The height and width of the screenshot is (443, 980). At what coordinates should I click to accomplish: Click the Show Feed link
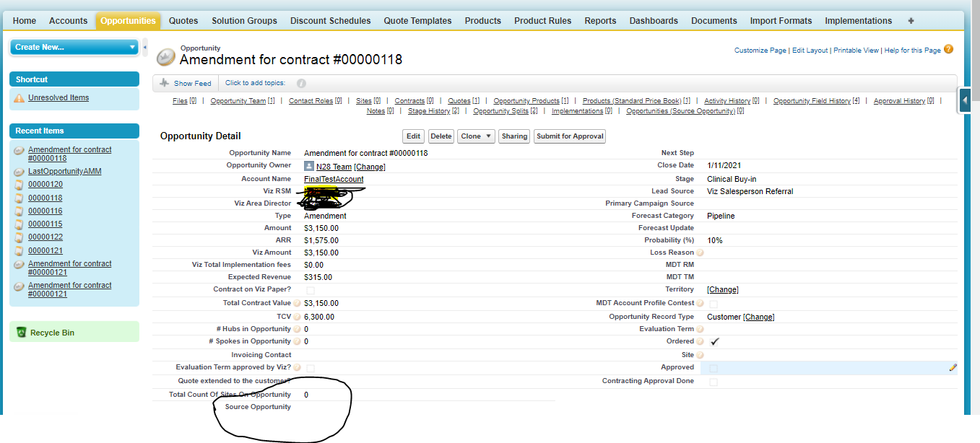193,84
